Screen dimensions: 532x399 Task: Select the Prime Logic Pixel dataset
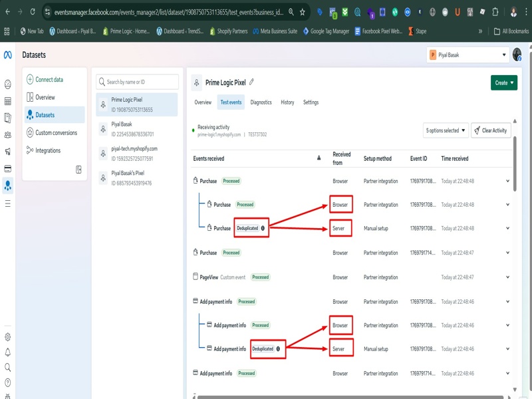tap(137, 104)
